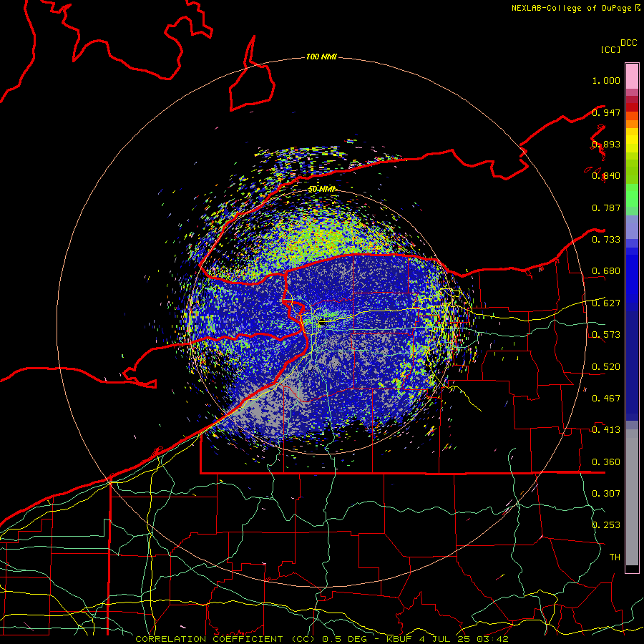Pick the orange segment of the color bar
644x644 pixels.
click(632, 124)
